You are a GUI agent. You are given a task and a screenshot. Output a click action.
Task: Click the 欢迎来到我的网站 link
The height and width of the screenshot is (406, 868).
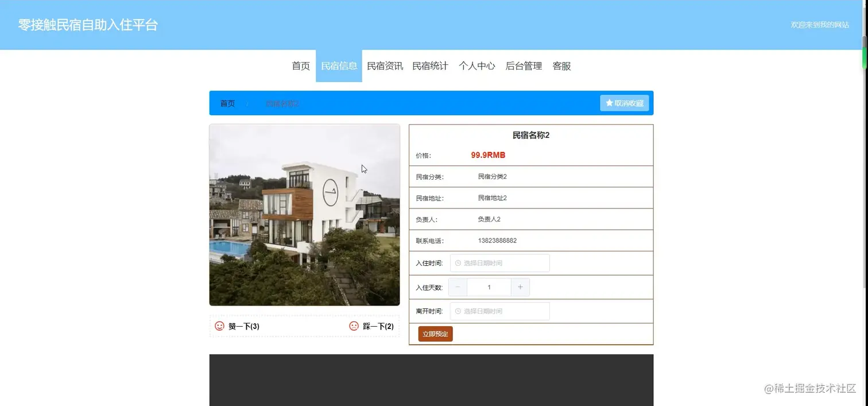(x=820, y=25)
